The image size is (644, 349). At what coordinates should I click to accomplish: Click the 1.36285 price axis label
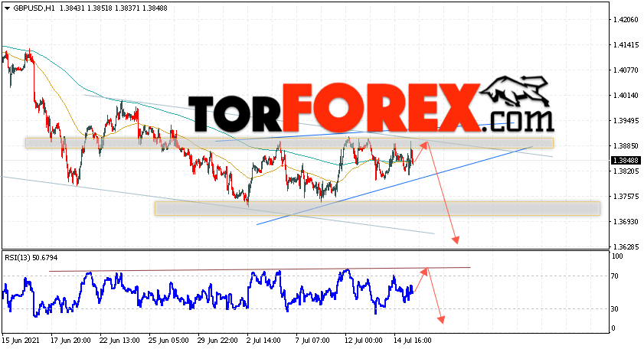coord(626,247)
